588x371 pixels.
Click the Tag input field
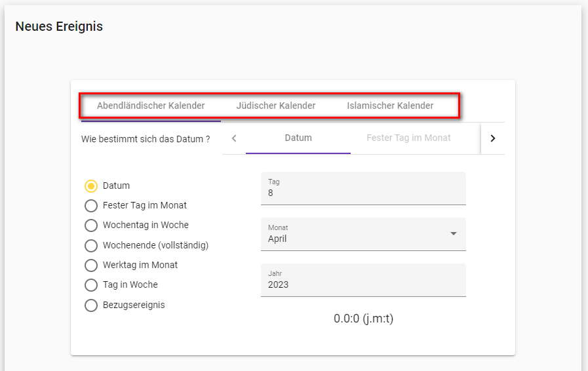pyautogui.click(x=363, y=193)
